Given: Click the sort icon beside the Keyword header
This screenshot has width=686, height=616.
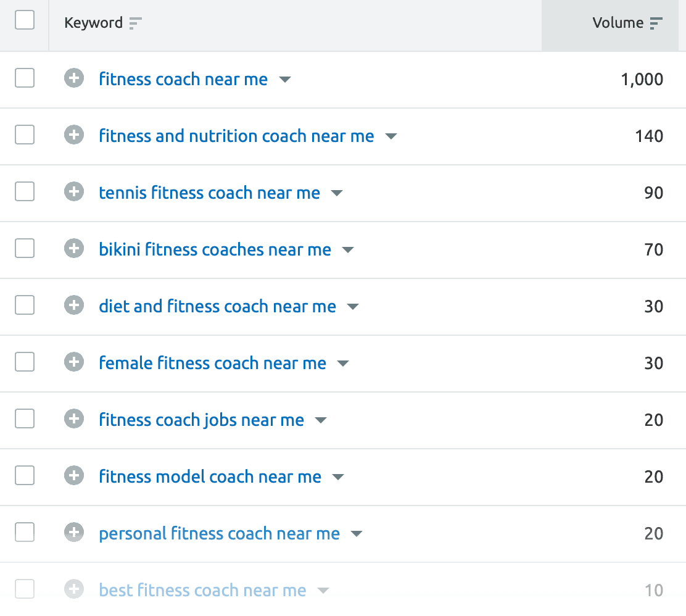Looking at the screenshot, I should pos(134,23).
